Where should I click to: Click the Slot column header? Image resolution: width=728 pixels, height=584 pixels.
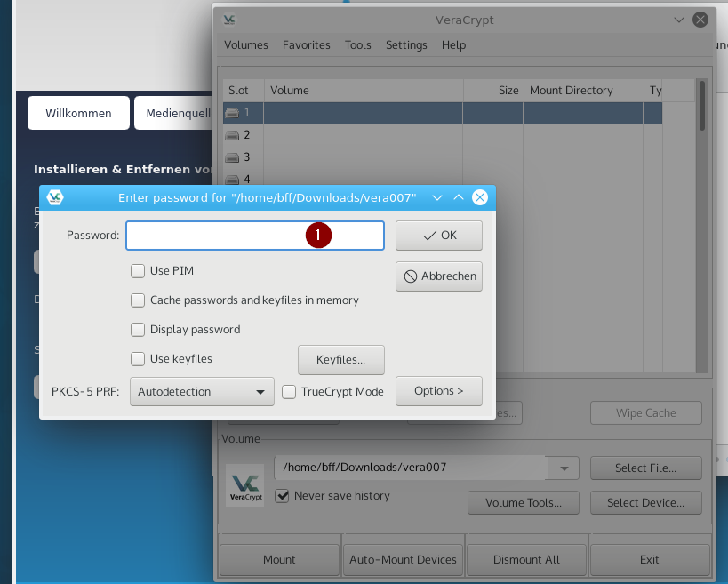244,90
